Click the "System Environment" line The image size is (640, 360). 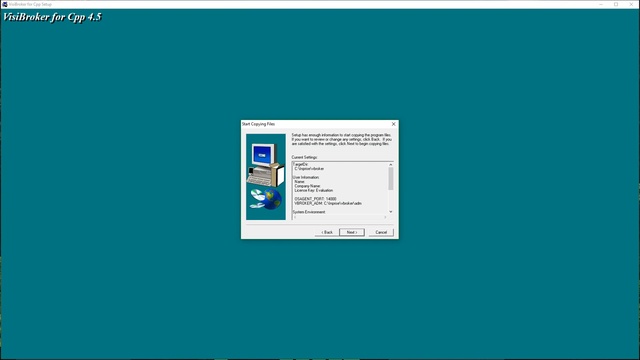(x=309, y=212)
